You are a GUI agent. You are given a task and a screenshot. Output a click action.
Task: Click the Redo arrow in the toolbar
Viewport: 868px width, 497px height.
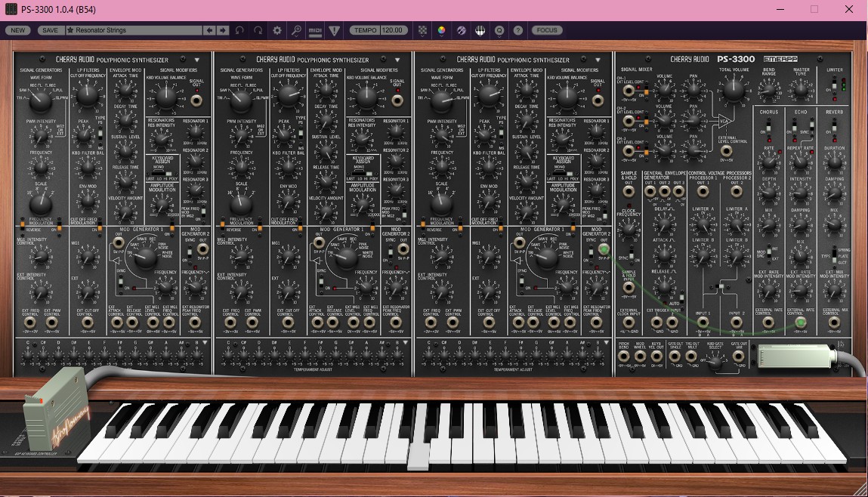tap(258, 30)
